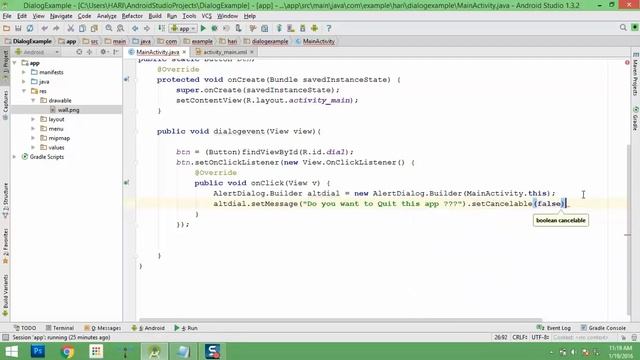
Task: Open the Build menu
Action: 155,16
